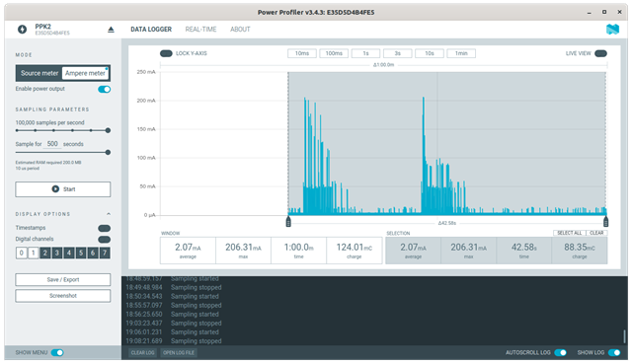632x364 pixels.
Task: Toggle digital channel 0
Action: pos(22,253)
